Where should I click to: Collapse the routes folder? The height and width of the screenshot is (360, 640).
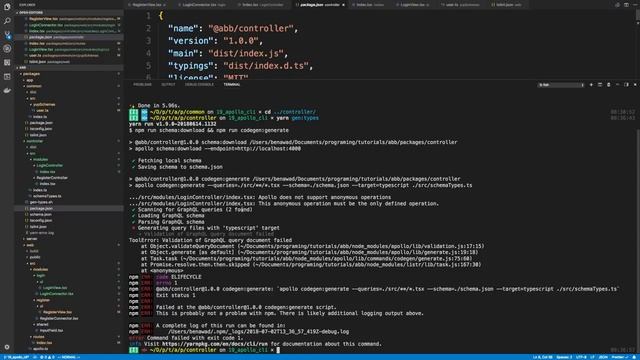(39, 337)
